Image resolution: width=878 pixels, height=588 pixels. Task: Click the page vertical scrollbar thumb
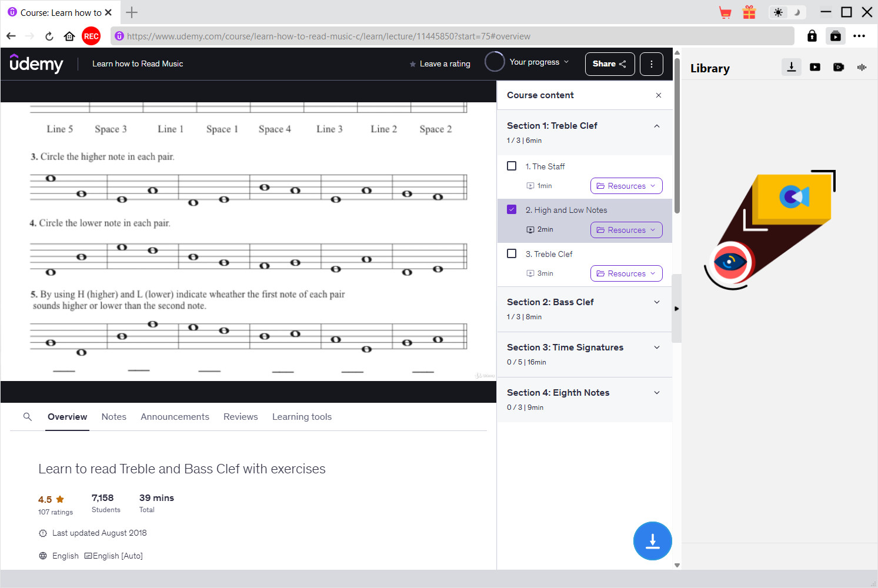tap(677, 135)
